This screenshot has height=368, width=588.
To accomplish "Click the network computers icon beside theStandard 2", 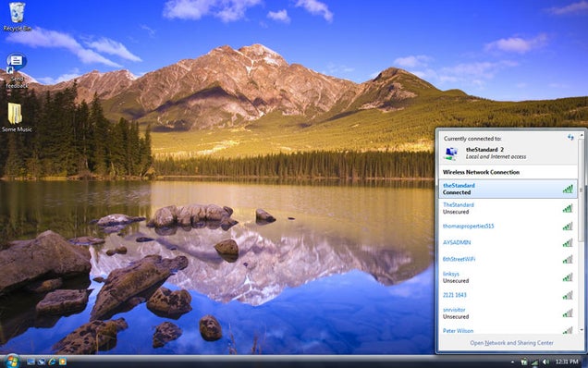I will [x=451, y=153].
